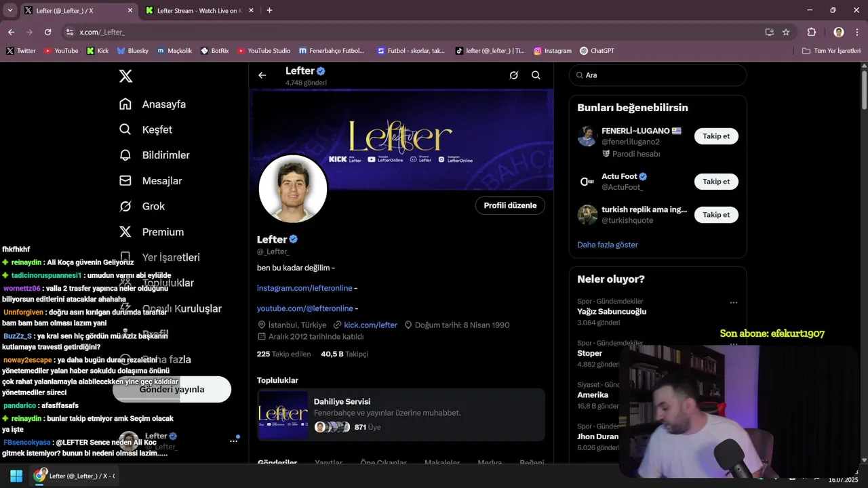Click the Lefter banner image
Image resolution: width=868 pixels, height=488 pixels.
point(403,140)
